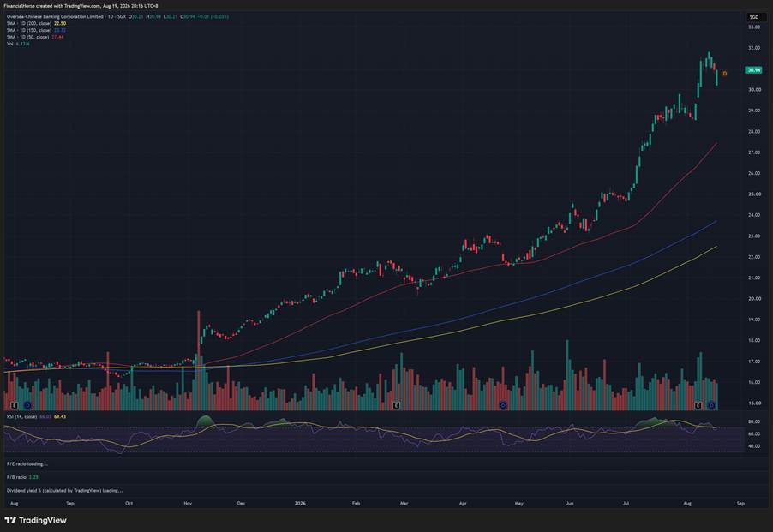Click the Apr label on the time axis
Image resolution: width=773 pixels, height=532 pixels.
(463, 504)
